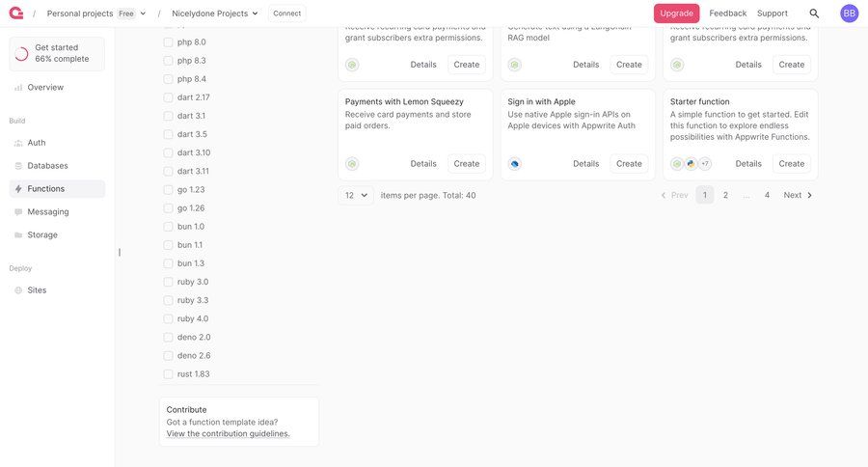Image resolution: width=868 pixels, height=467 pixels.
Task: View Details for Starter function
Action: pos(748,164)
